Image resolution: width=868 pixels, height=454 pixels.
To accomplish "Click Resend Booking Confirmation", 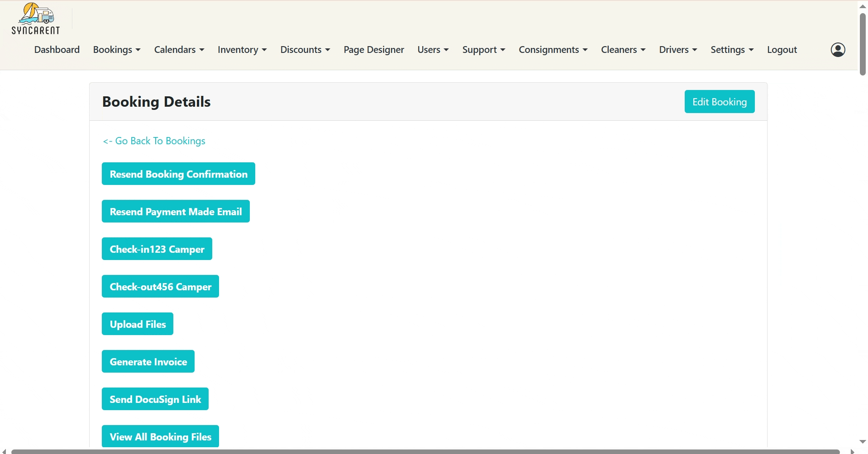I will coord(178,174).
